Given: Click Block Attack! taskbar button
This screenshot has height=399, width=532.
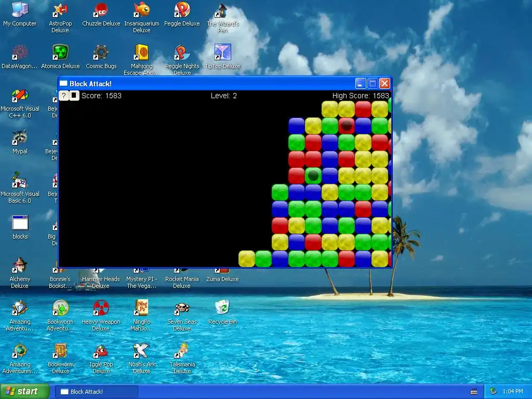Looking at the screenshot, I should [96, 392].
